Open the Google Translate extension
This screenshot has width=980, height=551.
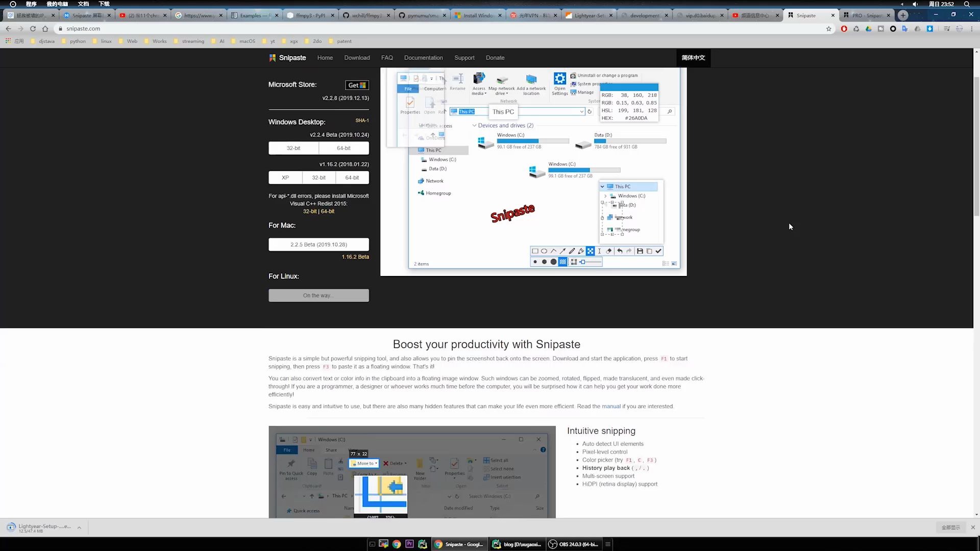(x=905, y=29)
